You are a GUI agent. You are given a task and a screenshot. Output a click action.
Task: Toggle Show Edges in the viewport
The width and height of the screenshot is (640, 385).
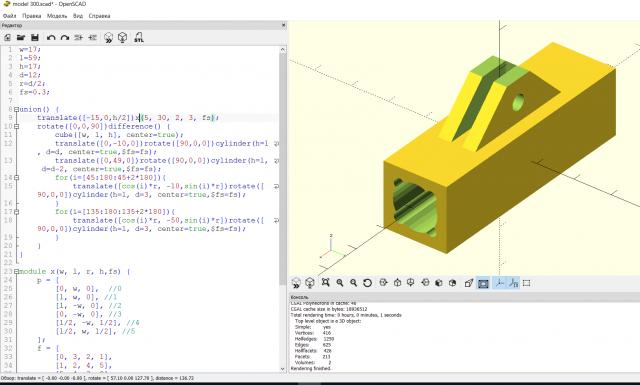pyautogui.click(x=527, y=283)
